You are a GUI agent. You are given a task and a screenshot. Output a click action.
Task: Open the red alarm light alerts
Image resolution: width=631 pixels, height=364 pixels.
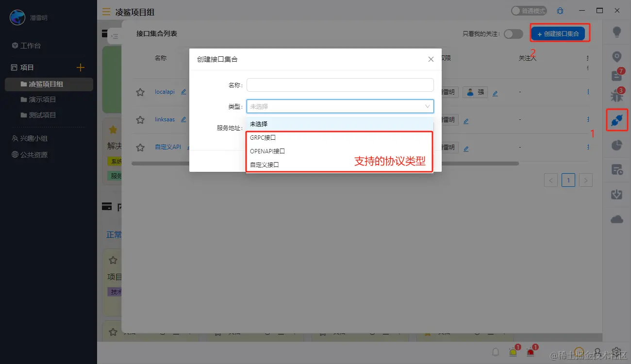pos(531,352)
